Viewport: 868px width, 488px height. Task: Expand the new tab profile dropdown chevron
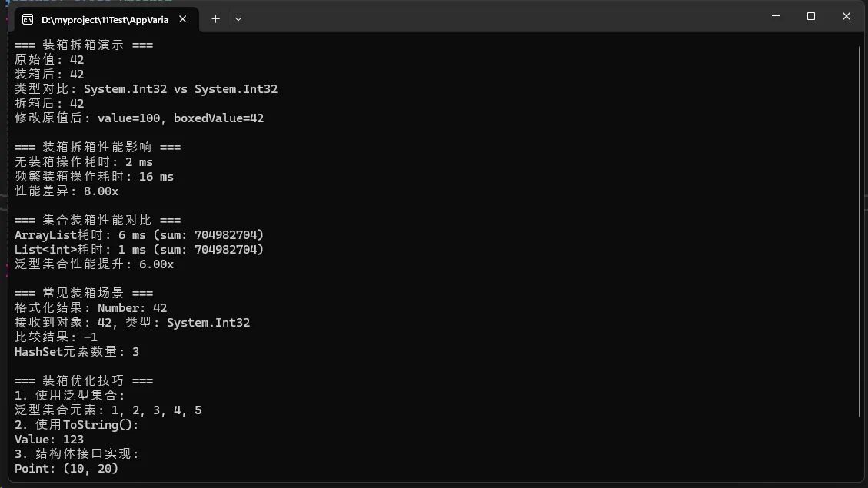click(x=238, y=18)
